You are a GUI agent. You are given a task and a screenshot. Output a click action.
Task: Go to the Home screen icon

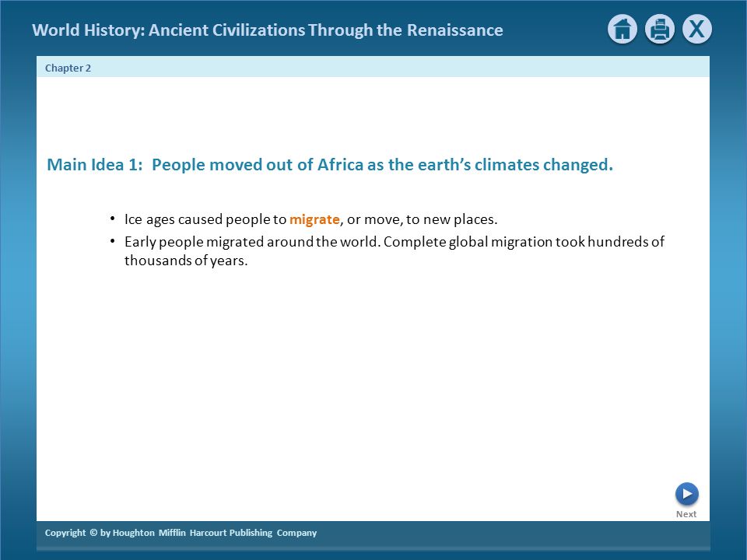[x=622, y=30]
